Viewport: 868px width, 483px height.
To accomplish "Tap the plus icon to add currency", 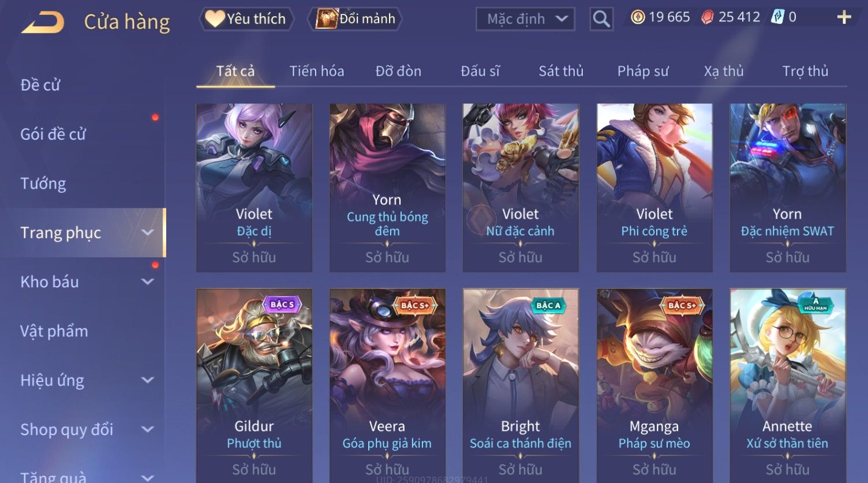I will coord(844,17).
